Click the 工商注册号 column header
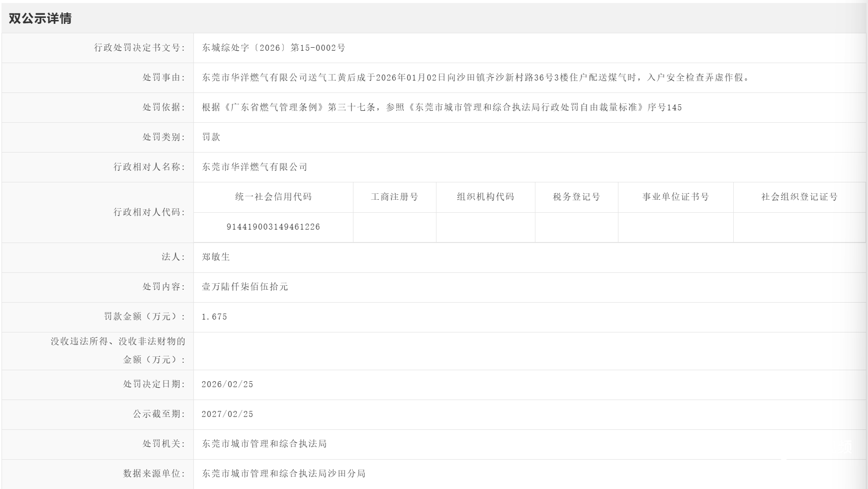The height and width of the screenshot is (489, 868). [x=395, y=197]
